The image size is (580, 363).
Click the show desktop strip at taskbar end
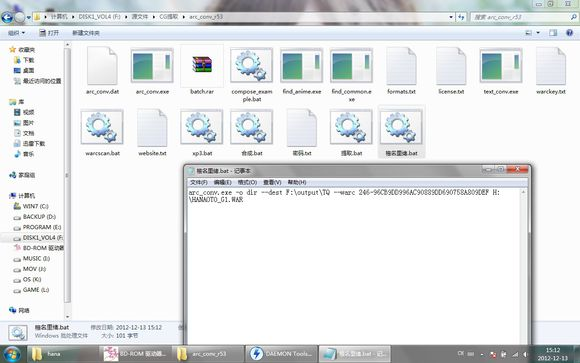pyautogui.click(x=576, y=354)
